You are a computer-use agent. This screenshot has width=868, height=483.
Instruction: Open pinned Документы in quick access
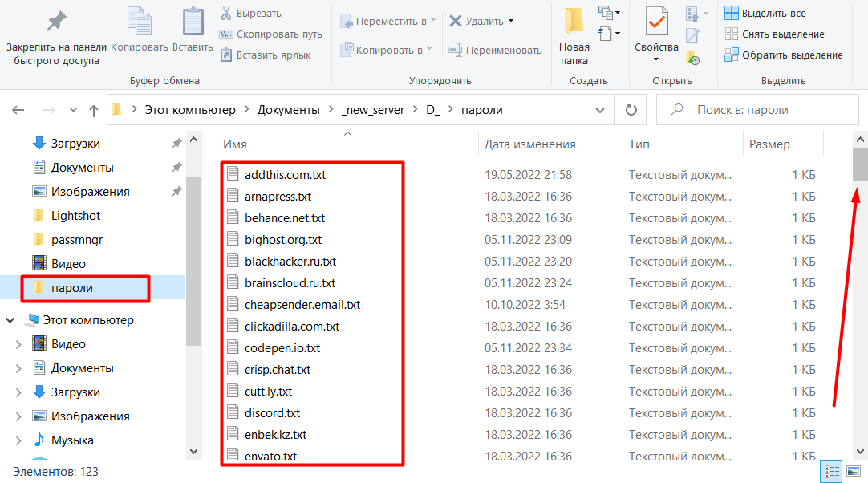coord(82,167)
